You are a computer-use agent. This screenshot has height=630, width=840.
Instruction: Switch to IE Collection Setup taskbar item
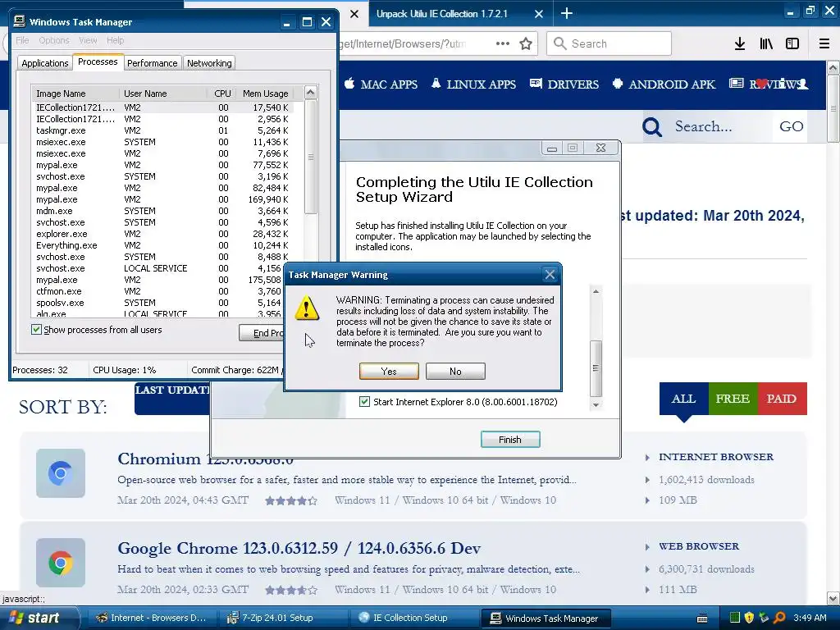413,618
